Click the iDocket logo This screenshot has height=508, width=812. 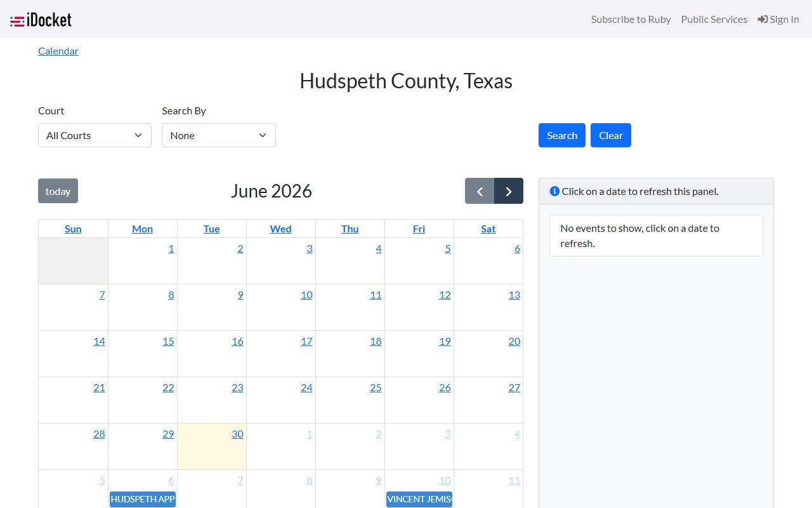[x=41, y=20]
